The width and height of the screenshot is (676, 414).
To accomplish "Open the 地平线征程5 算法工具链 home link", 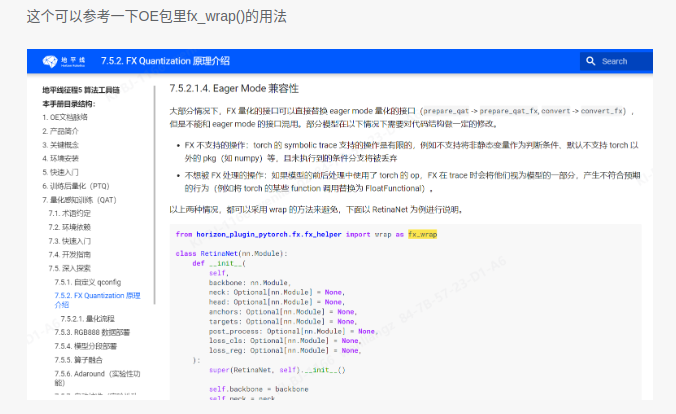I will [x=80, y=90].
